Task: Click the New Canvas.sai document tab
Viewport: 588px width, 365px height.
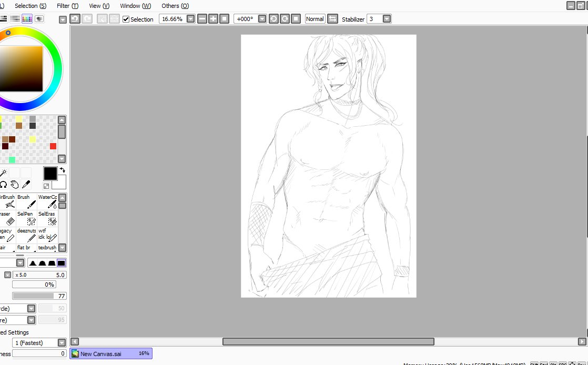Action: (x=110, y=353)
